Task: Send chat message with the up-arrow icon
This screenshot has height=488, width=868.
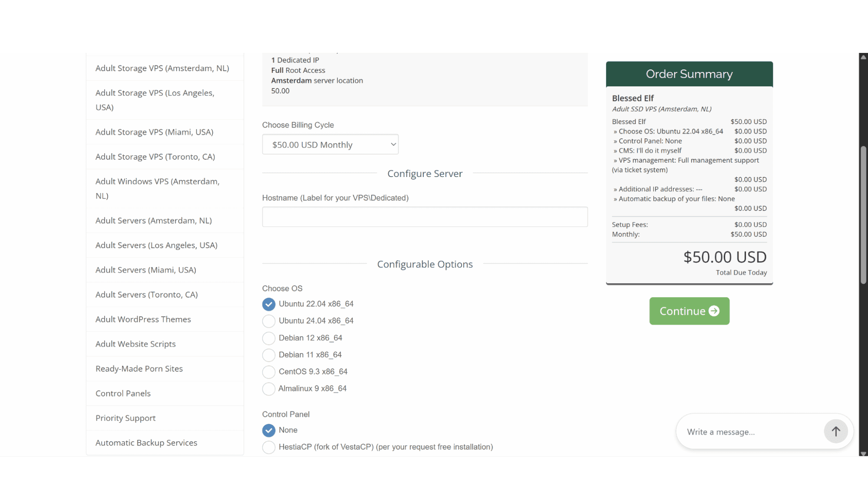Action: coord(835,431)
